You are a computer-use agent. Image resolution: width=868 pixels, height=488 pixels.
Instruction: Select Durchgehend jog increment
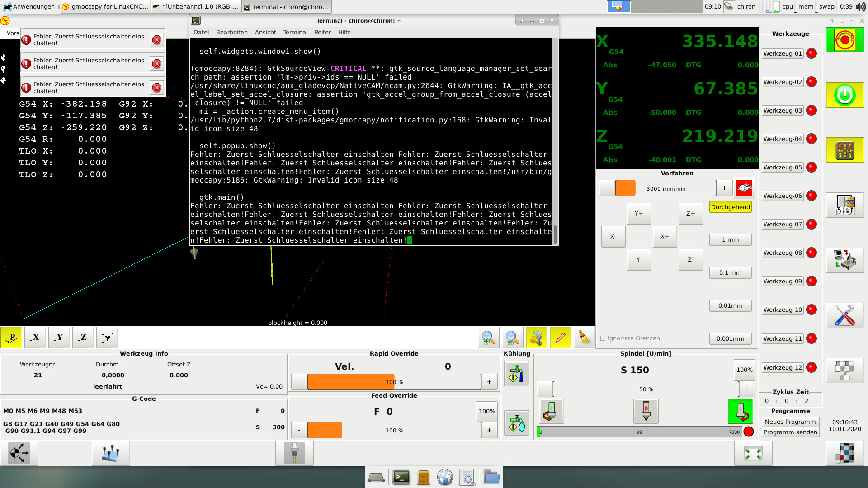click(x=731, y=207)
